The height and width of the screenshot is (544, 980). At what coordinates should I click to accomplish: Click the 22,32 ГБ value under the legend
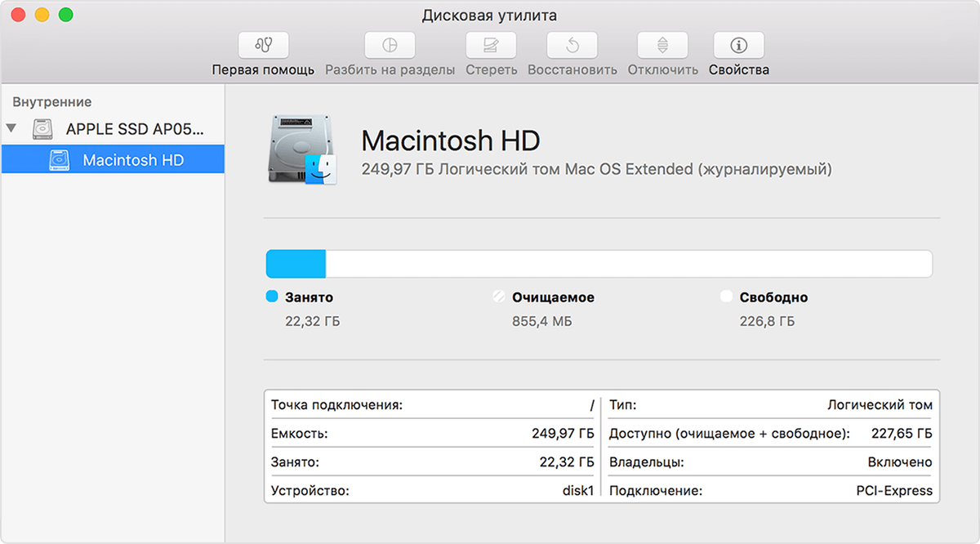[x=312, y=322]
